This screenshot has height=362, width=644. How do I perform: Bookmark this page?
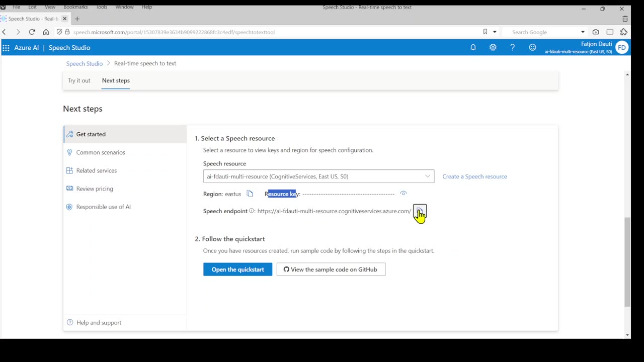coord(485,32)
